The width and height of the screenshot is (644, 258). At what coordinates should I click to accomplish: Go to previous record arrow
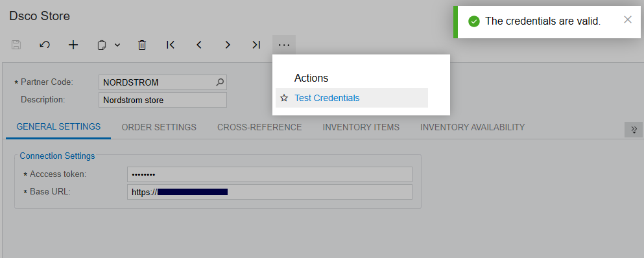[199, 45]
